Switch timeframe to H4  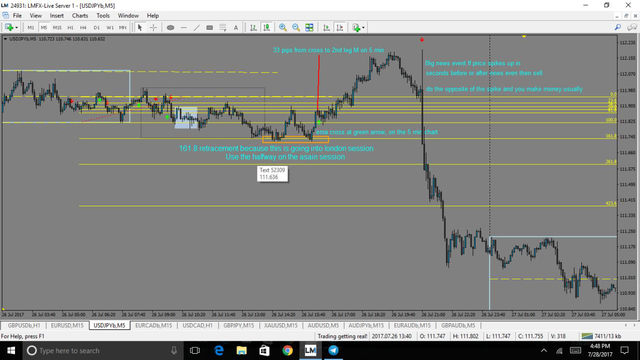click(x=83, y=28)
